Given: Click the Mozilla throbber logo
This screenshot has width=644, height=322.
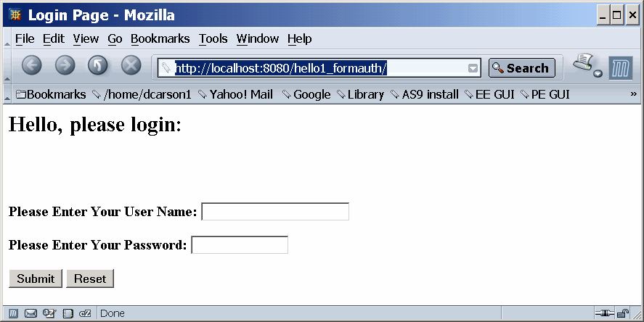Looking at the screenshot, I should [x=621, y=67].
